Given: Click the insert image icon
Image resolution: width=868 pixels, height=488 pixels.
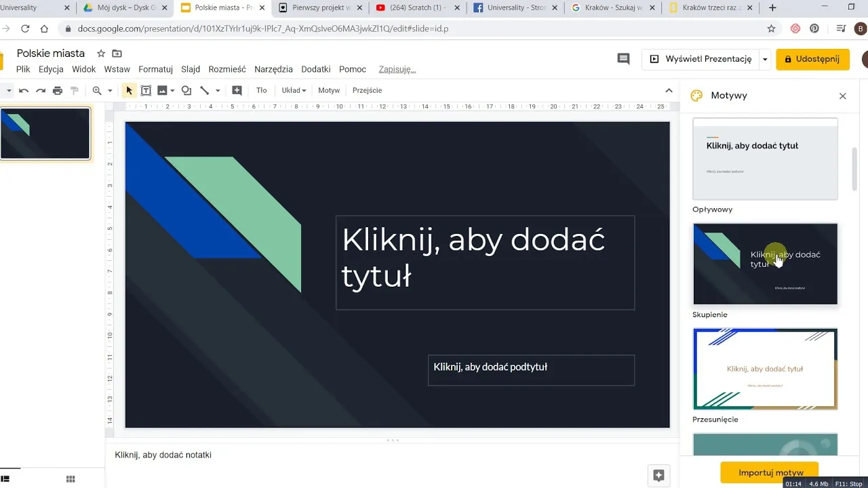Looking at the screenshot, I should click(x=162, y=90).
